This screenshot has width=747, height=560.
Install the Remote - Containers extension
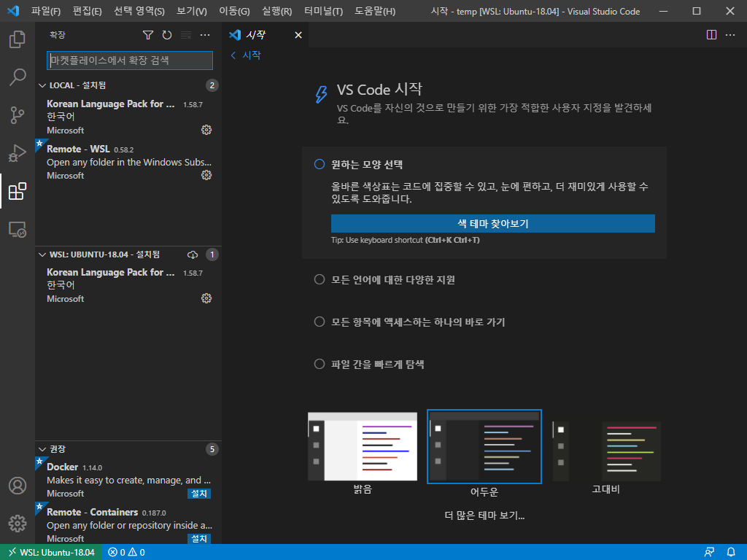click(199, 539)
